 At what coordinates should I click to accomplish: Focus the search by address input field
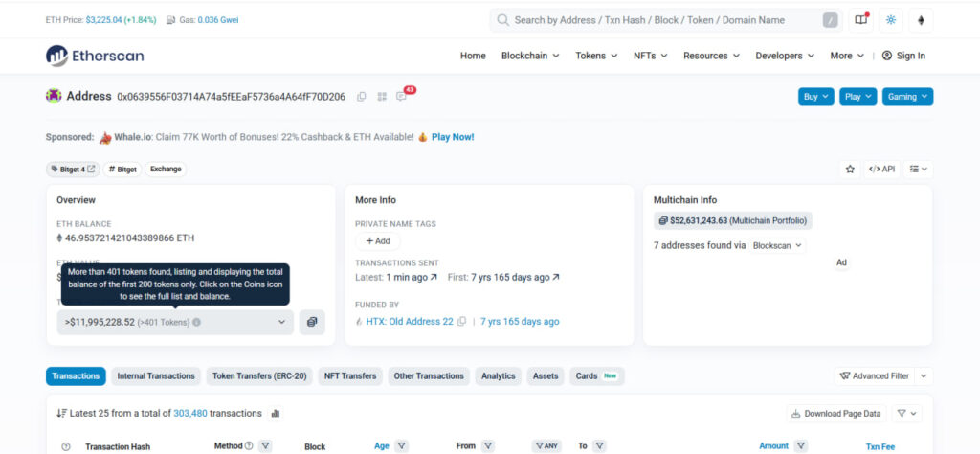pos(666,20)
